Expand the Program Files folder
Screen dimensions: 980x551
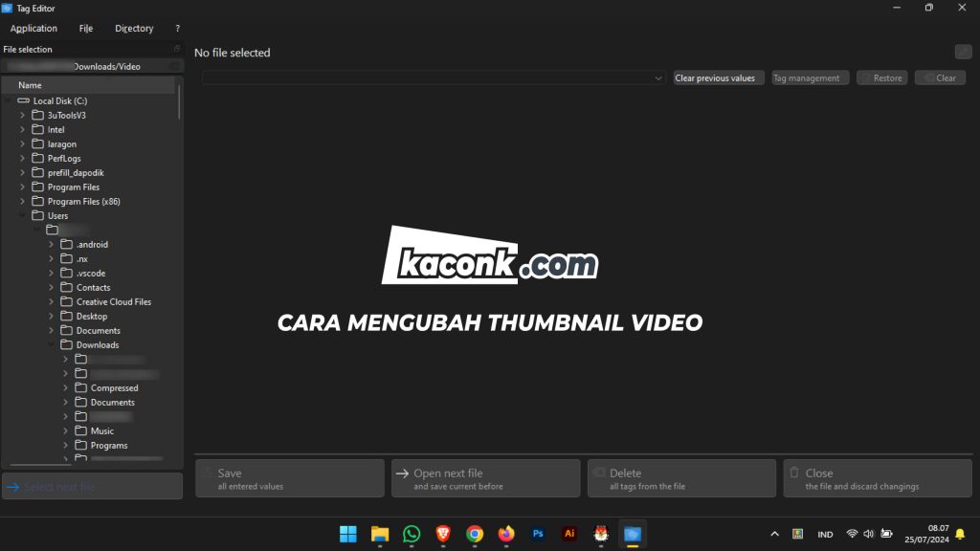pos(23,187)
